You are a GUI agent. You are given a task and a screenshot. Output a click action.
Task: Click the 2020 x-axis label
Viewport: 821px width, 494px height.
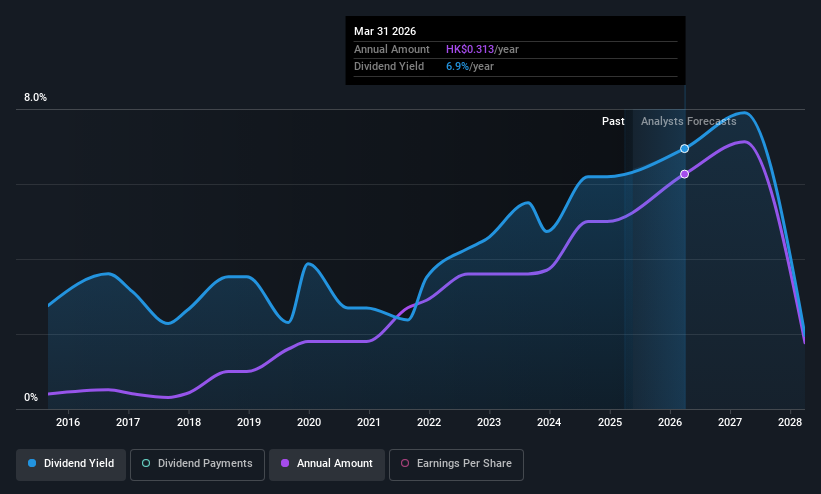[309, 422]
